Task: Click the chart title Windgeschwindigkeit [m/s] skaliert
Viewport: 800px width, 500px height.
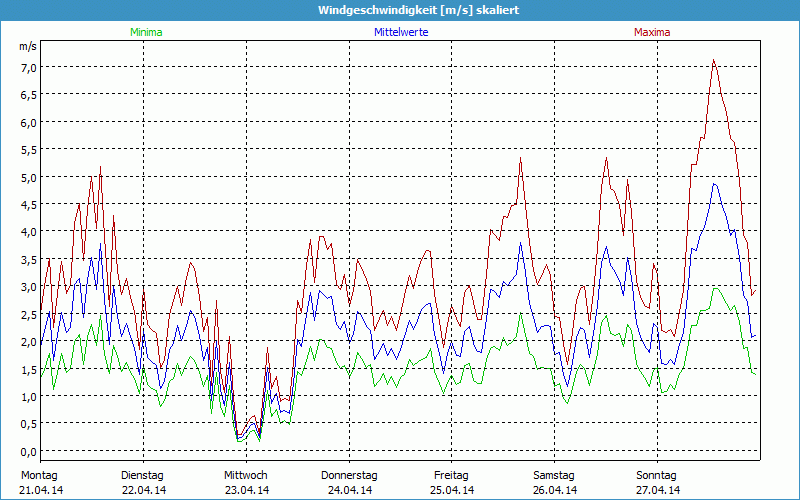Action: 418,10
